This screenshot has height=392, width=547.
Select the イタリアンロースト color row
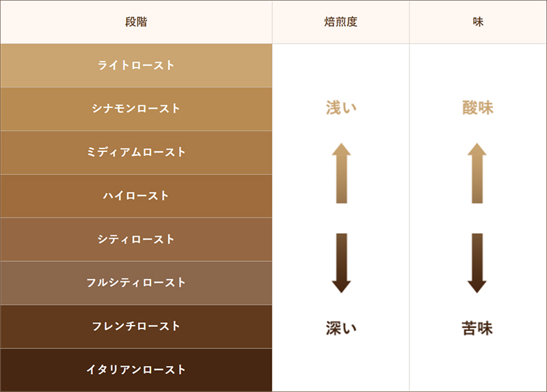point(136,370)
